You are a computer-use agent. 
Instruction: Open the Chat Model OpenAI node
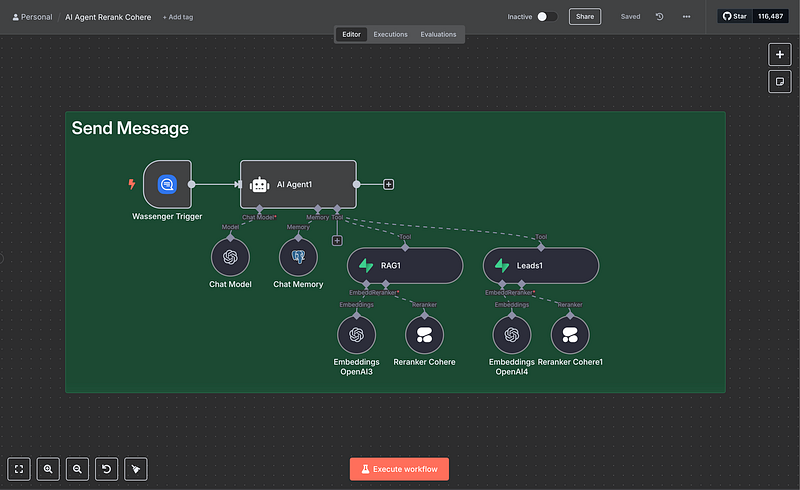230,257
